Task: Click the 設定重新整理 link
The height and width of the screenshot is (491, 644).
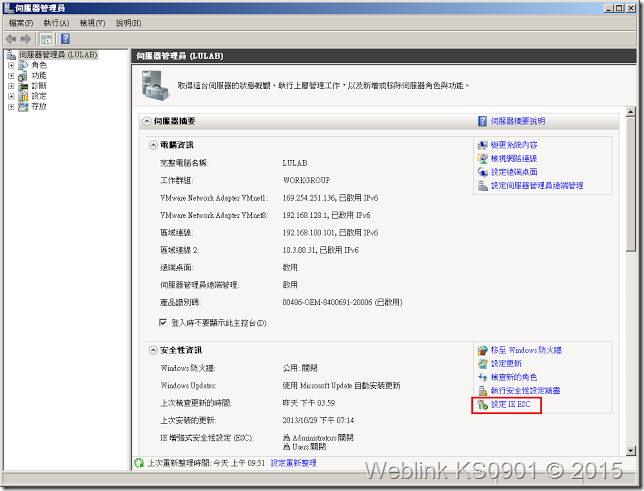Action: point(292,463)
